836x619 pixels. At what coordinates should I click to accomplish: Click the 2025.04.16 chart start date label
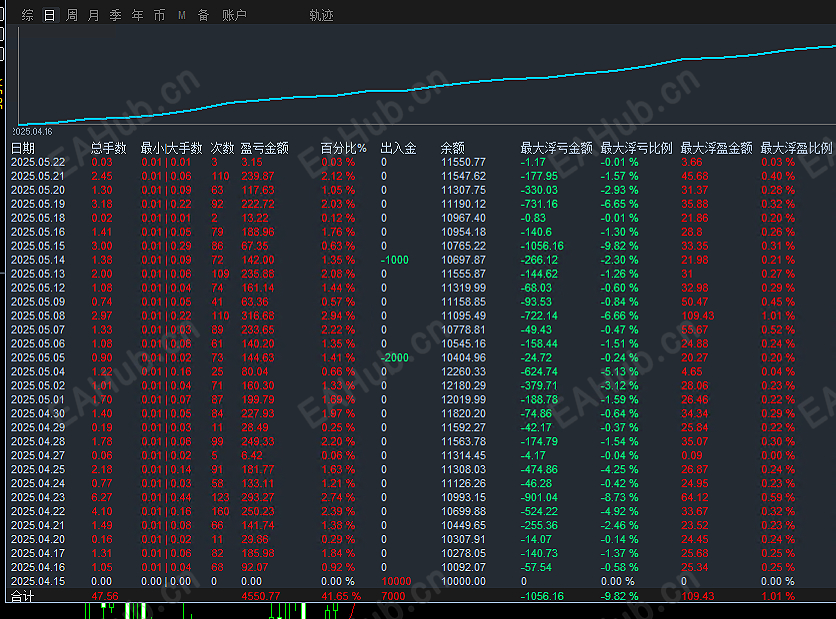click(x=33, y=132)
